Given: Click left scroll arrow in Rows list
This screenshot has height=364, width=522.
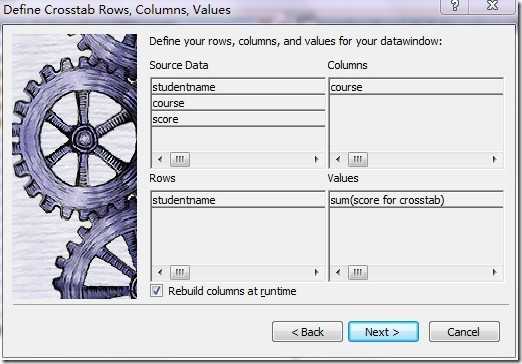Looking at the screenshot, I should (x=160, y=272).
